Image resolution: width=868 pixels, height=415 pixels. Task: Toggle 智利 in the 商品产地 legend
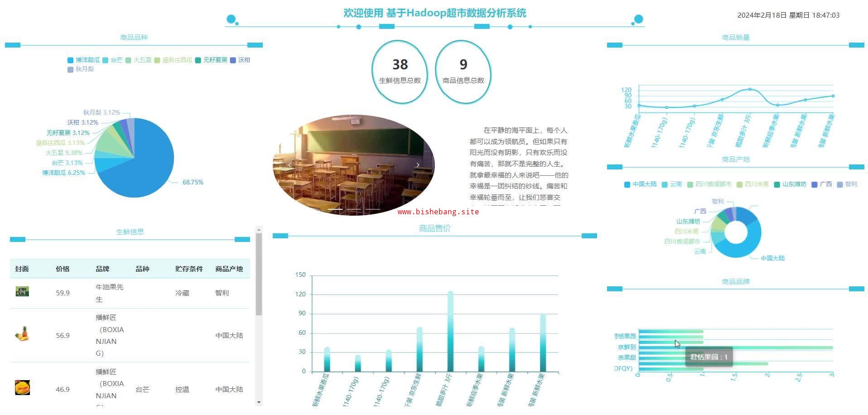pos(847,184)
